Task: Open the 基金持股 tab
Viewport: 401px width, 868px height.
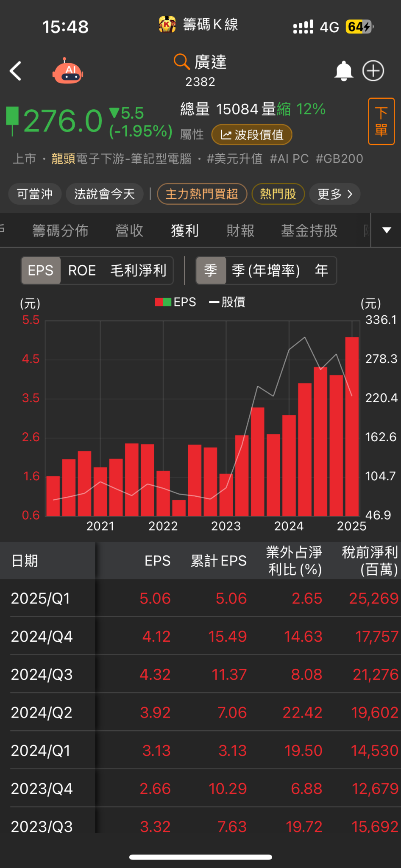Action: (309, 231)
